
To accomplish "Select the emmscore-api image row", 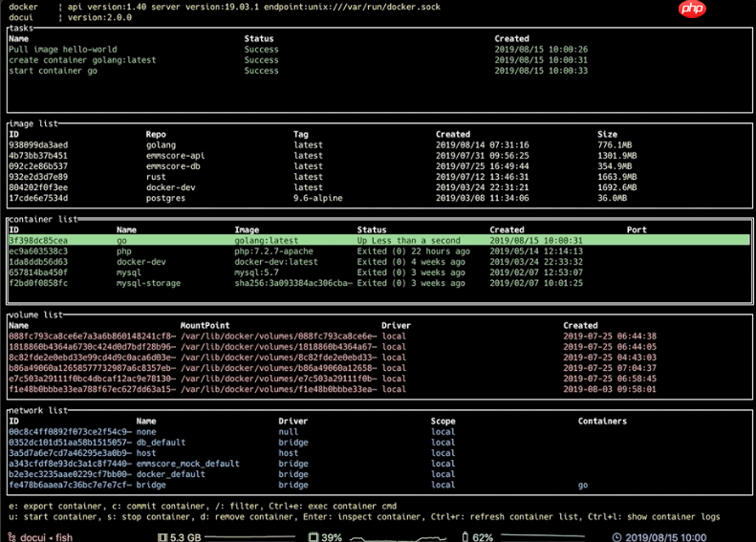I will coord(379,155).
